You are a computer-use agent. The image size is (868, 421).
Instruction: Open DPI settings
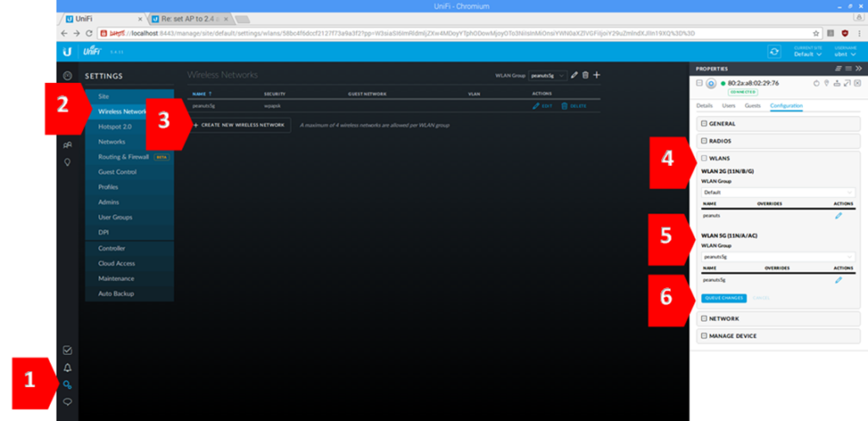point(130,232)
